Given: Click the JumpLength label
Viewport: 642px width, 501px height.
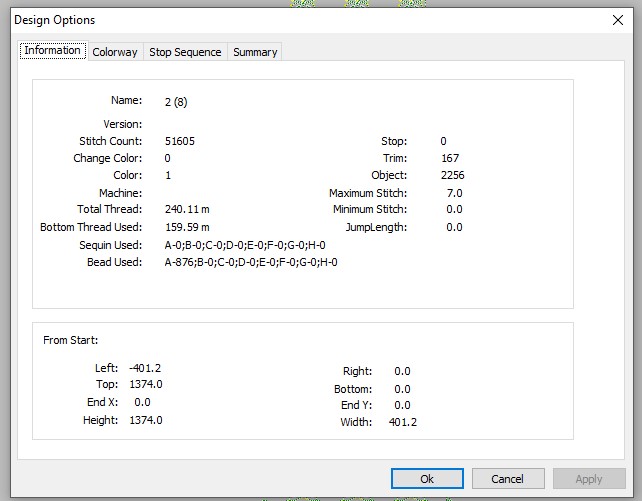Looking at the screenshot, I should pos(376,227).
